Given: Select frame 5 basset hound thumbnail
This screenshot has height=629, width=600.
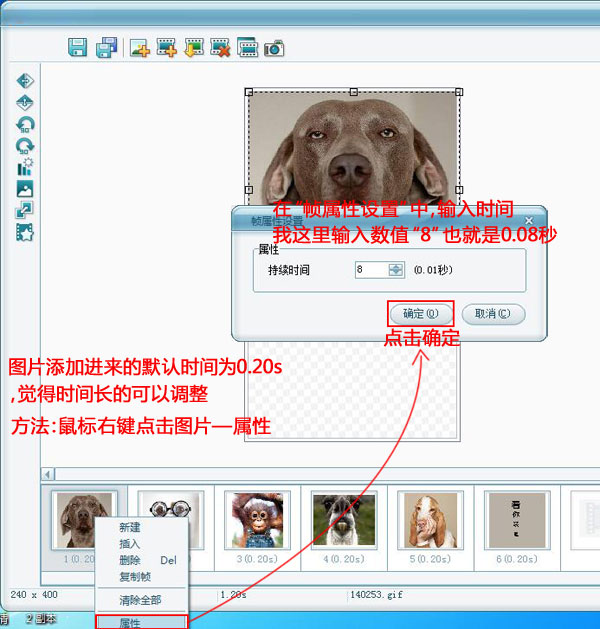Looking at the screenshot, I should 430,520.
